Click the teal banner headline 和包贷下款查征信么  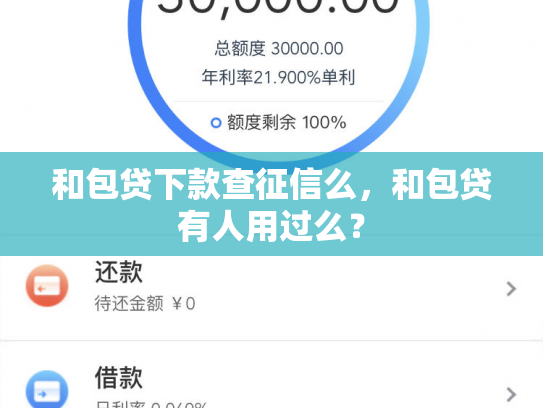[x=204, y=184]
